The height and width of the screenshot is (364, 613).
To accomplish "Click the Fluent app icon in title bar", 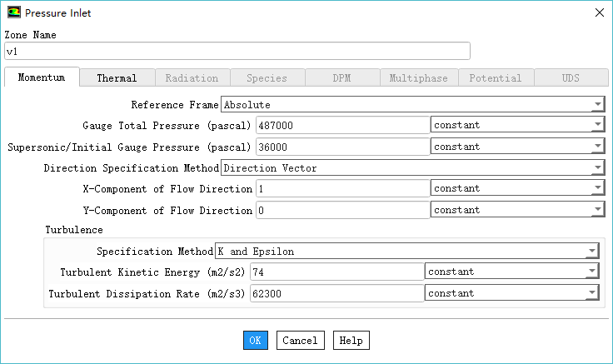I will 14,12.
